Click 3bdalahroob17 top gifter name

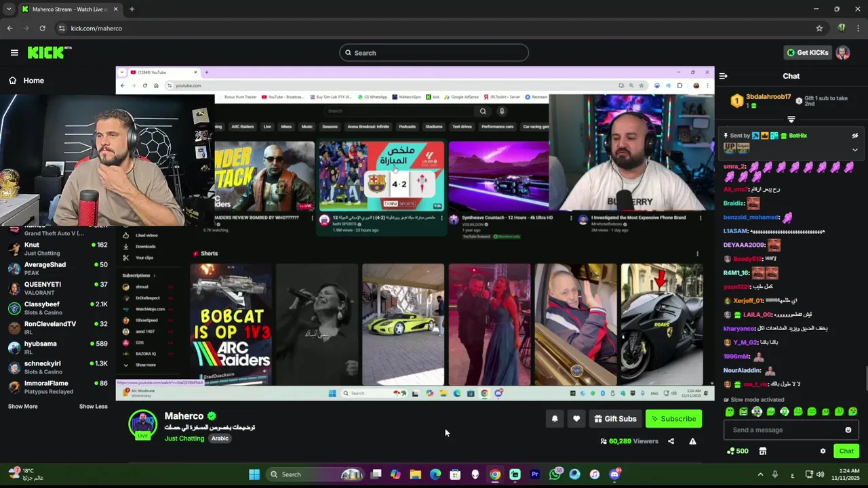[768, 97]
